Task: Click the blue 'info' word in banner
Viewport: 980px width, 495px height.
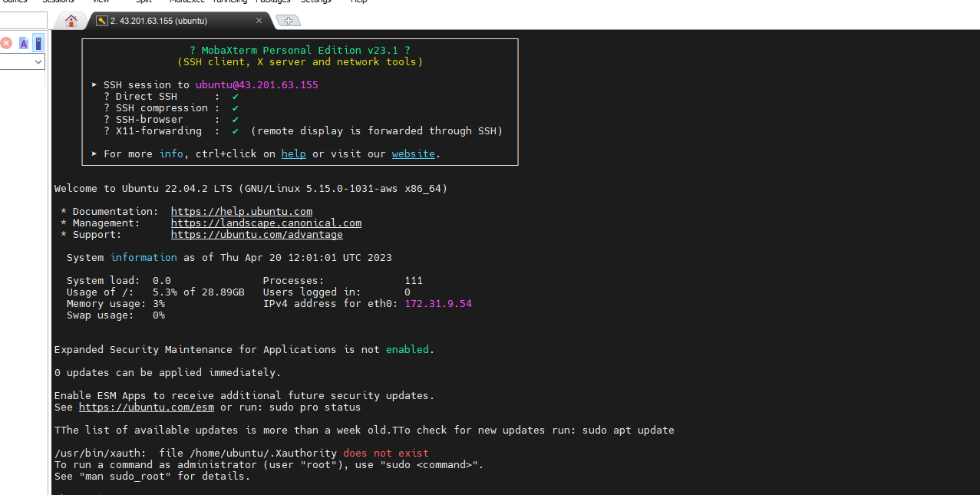Action: (171, 153)
